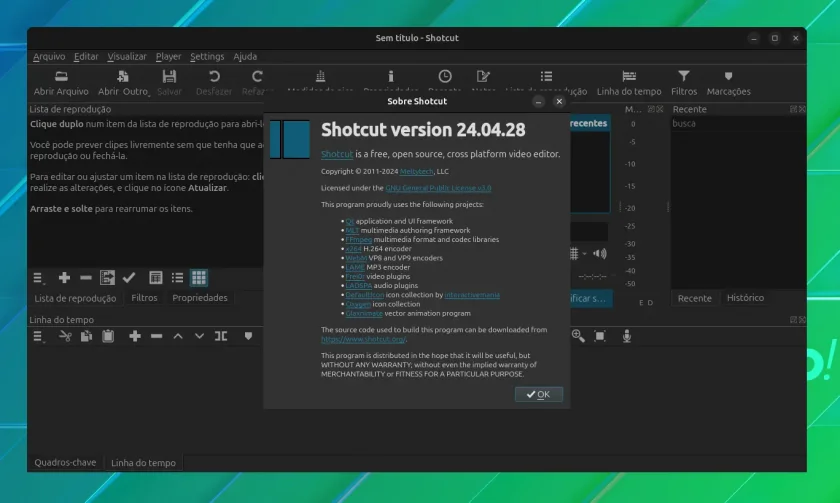This screenshot has height=503, width=840.
Task: Open the interactivemania link
Action: (x=472, y=295)
